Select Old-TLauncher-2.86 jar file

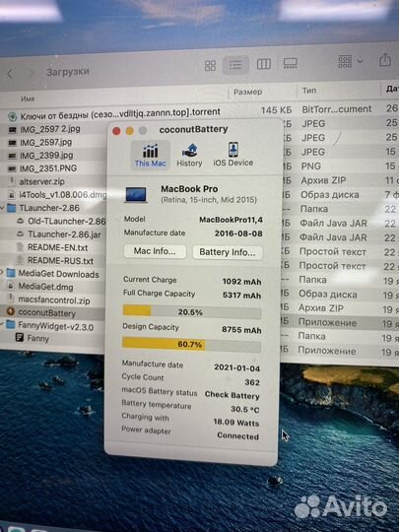pos(67,222)
